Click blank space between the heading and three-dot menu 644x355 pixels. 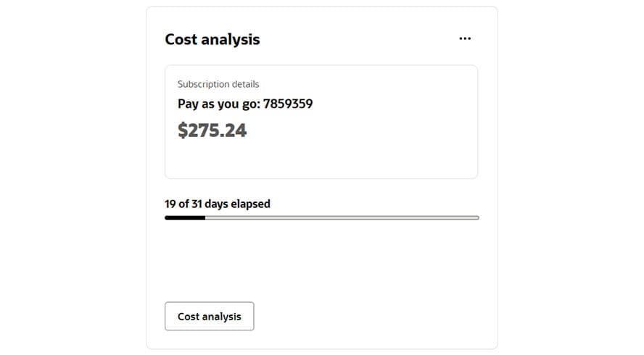355,39
